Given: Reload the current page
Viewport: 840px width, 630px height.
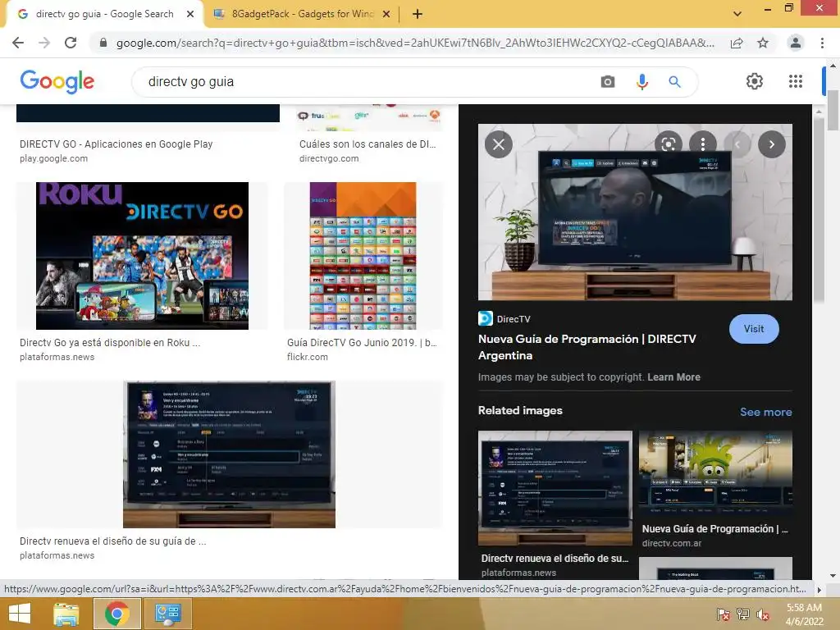Looking at the screenshot, I should [71, 43].
